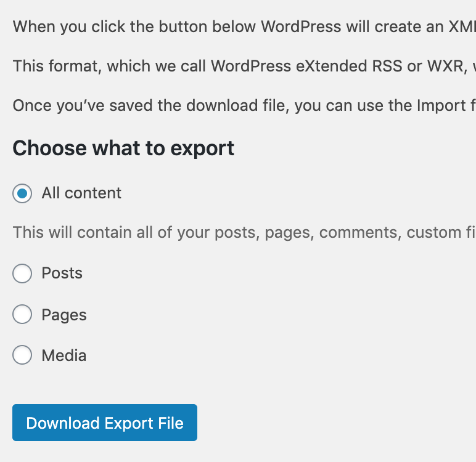476x462 pixels.
Task: Click the 'Once you've saved the download file' sentence
Action: 244,105
